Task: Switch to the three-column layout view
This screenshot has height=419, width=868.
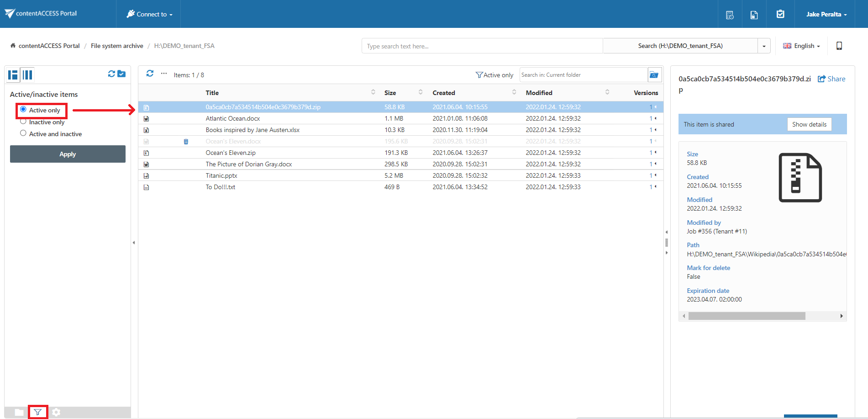Action: 27,75
